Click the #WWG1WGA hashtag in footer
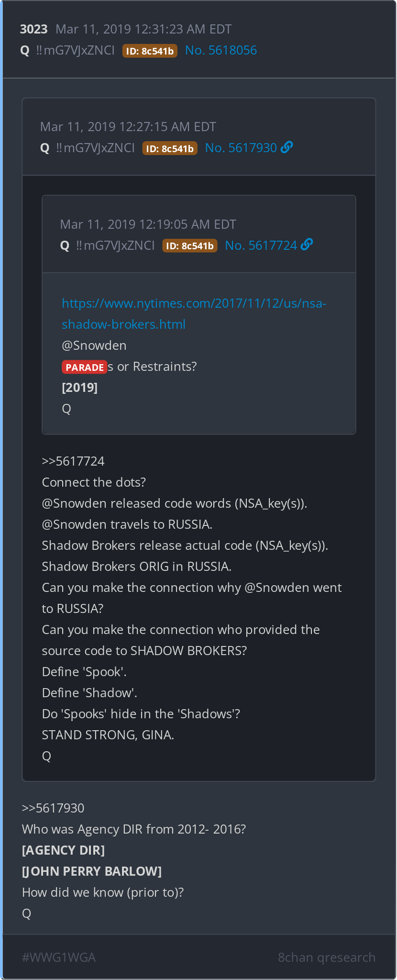Viewport: 397px width, 980px height. (x=59, y=958)
